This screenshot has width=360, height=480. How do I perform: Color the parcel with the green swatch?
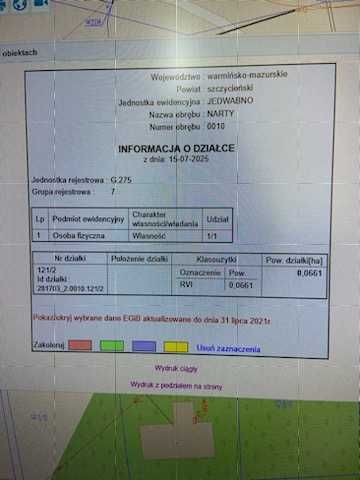pos(112,346)
